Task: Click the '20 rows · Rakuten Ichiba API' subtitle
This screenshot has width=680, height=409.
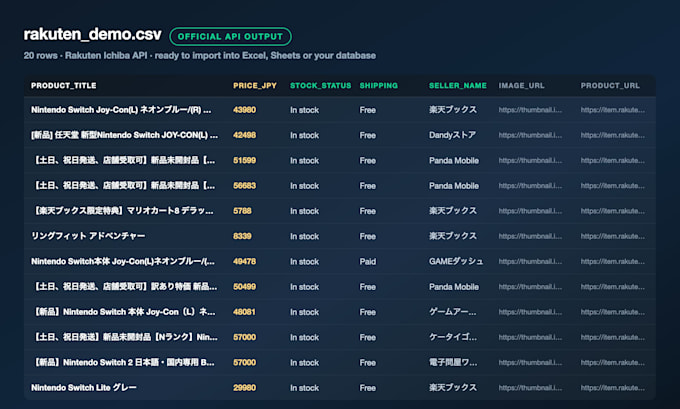Action: pyautogui.click(x=199, y=56)
